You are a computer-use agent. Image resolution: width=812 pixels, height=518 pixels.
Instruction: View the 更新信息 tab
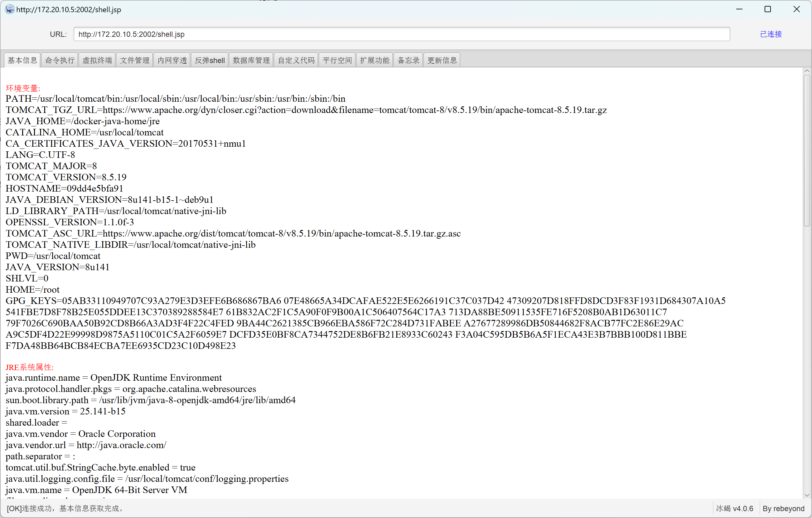(442, 61)
